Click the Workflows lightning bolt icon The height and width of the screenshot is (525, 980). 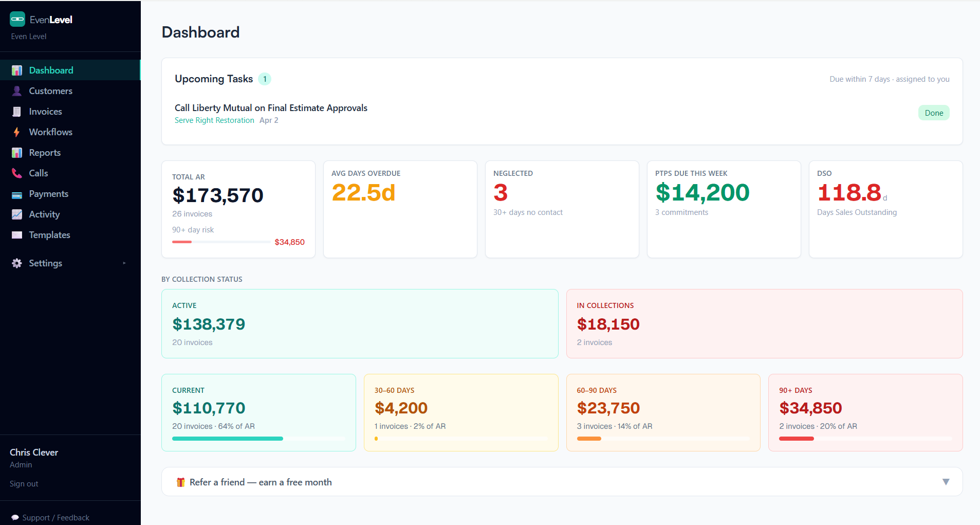pos(17,132)
